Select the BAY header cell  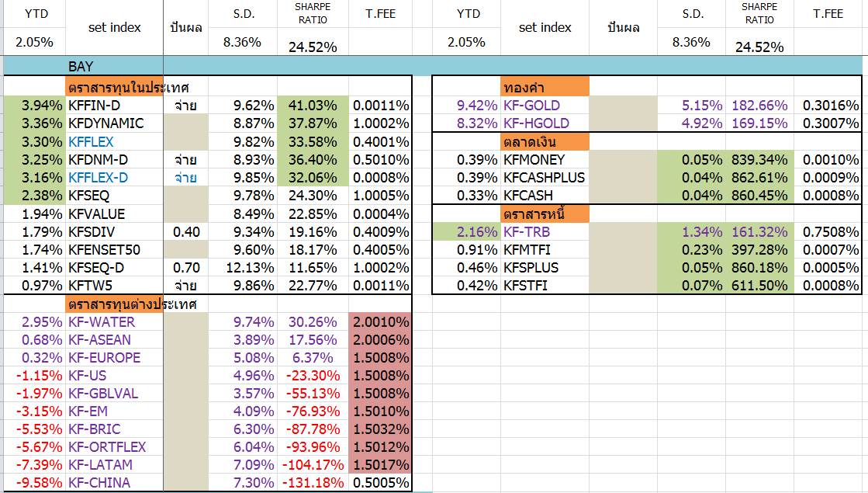tap(114, 67)
